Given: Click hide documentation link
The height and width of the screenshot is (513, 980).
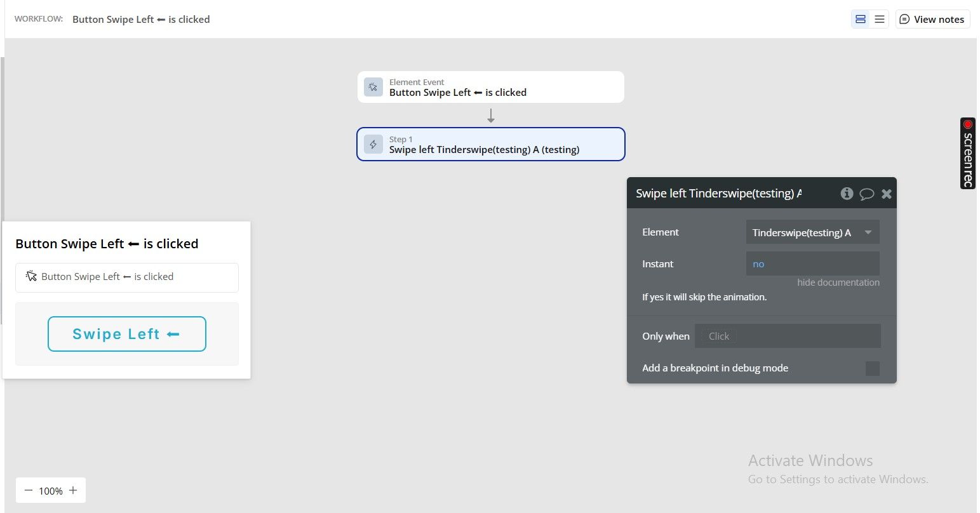Looking at the screenshot, I should [838, 283].
